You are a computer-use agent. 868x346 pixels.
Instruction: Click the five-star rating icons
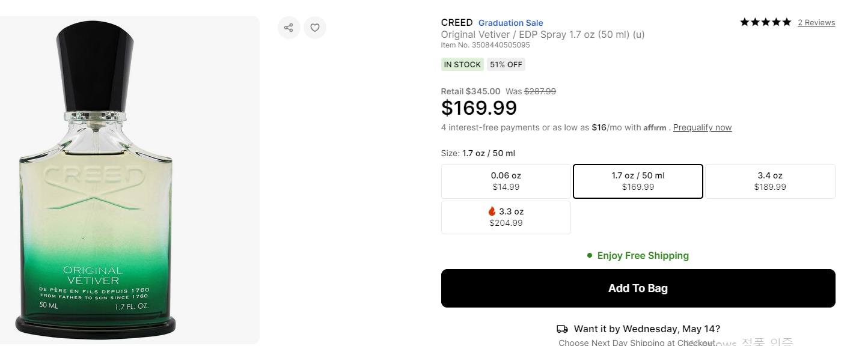pyautogui.click(x=766, y=22)
